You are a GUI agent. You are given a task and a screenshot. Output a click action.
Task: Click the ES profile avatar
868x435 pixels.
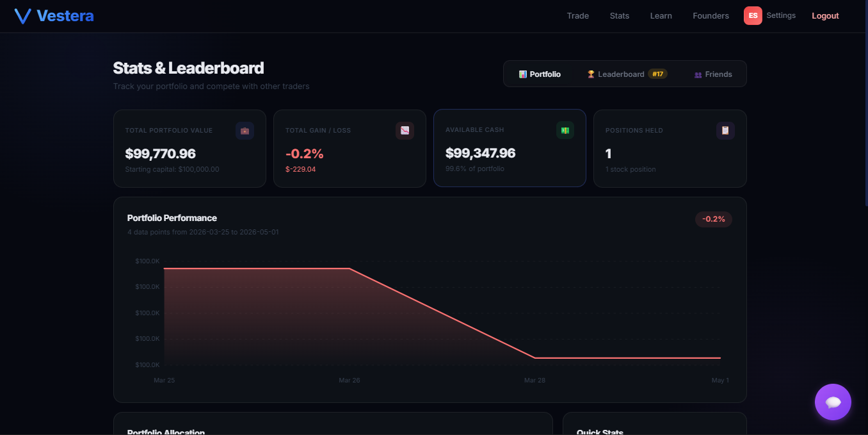click(753, 15)
